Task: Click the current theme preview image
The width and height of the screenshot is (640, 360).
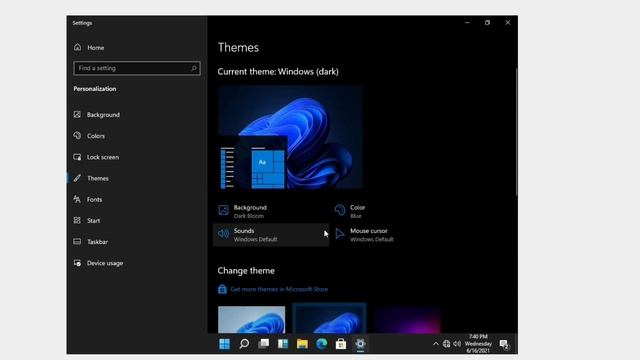Action: [290, 137]
